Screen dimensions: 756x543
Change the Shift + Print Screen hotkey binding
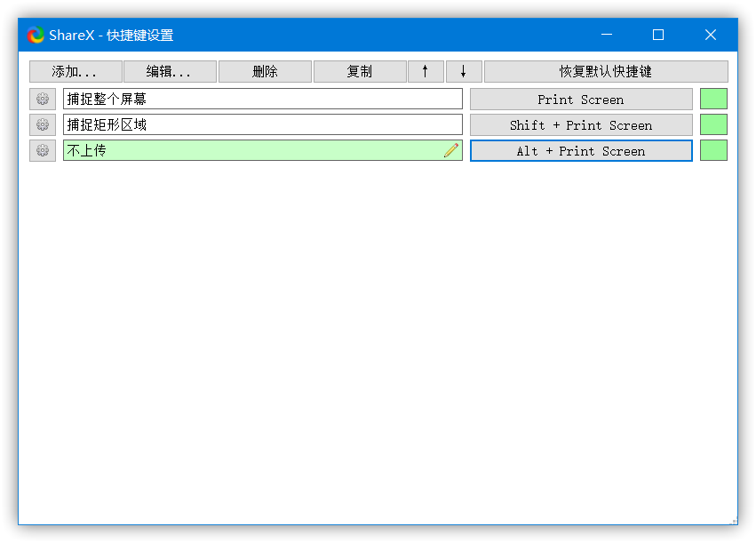581,125
